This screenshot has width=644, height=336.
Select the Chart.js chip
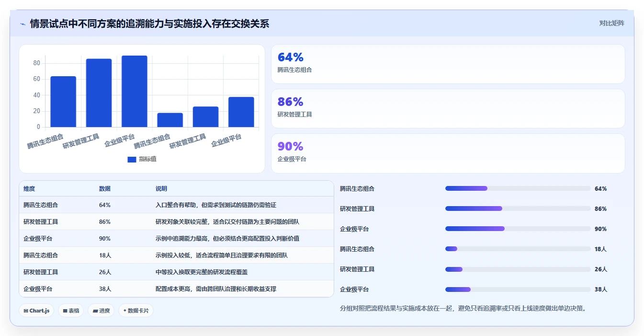(37, 311)
